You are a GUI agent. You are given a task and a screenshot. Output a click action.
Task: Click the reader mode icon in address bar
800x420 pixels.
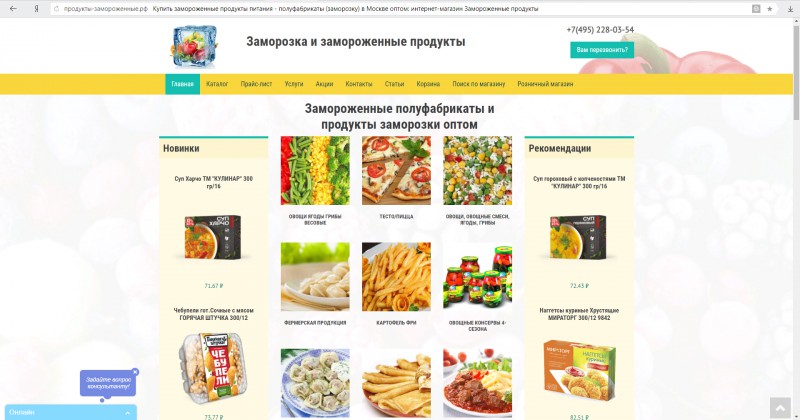pyautogui.click(x=756, y=9)
